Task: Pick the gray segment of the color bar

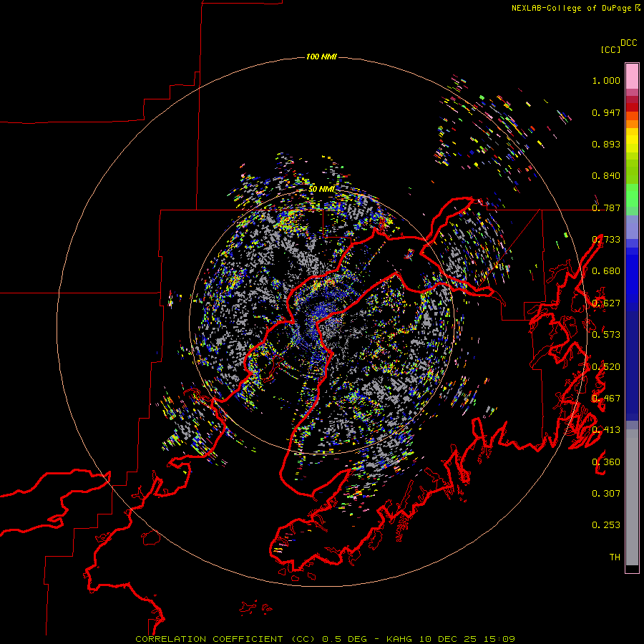Action: coord(632,497)
